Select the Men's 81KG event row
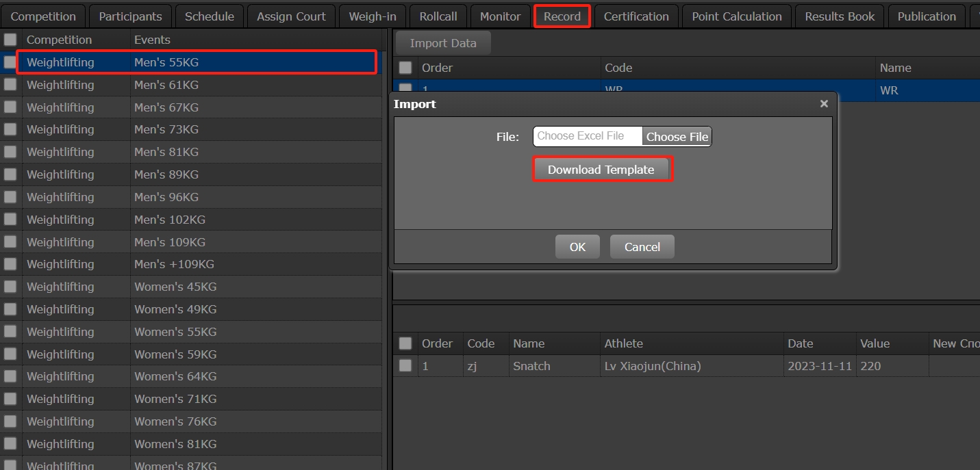 pos(166,152)
